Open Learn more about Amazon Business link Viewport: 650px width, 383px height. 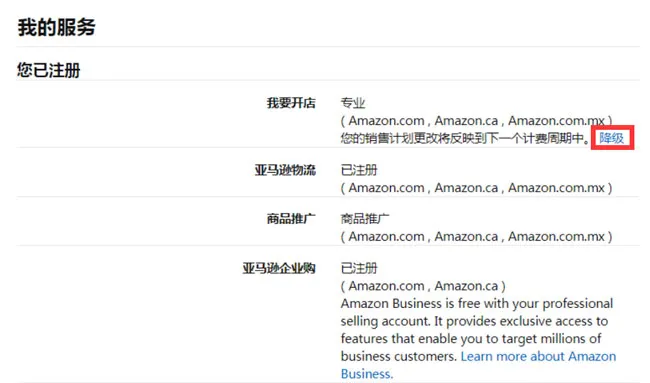[478, 365]
